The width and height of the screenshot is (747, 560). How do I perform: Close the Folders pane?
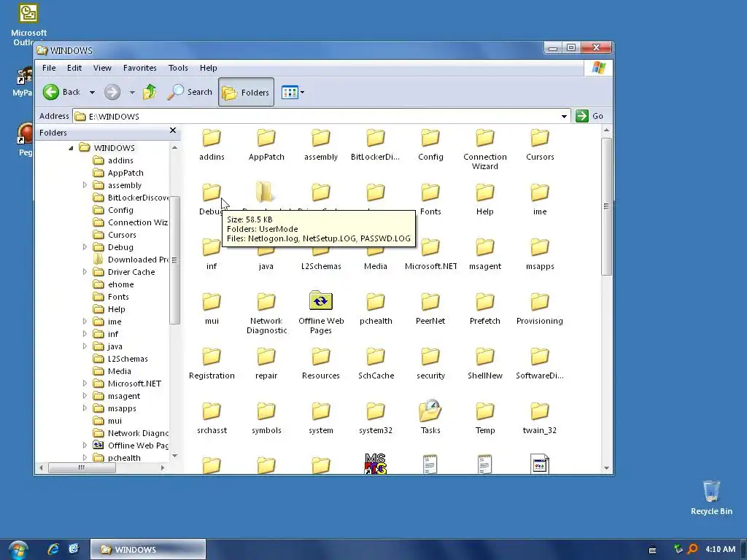[173, 130]
